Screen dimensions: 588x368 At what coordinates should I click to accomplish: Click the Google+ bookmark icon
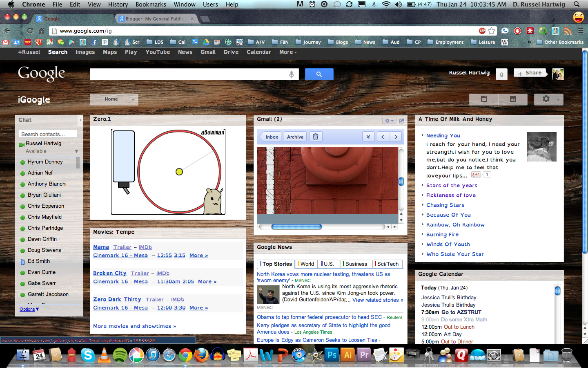pos(39,42)
